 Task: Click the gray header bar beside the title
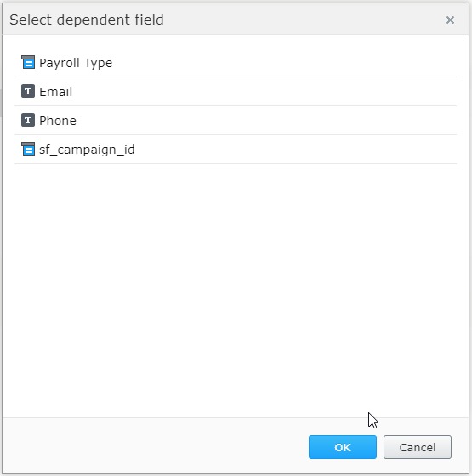click(x=304, y=20)
